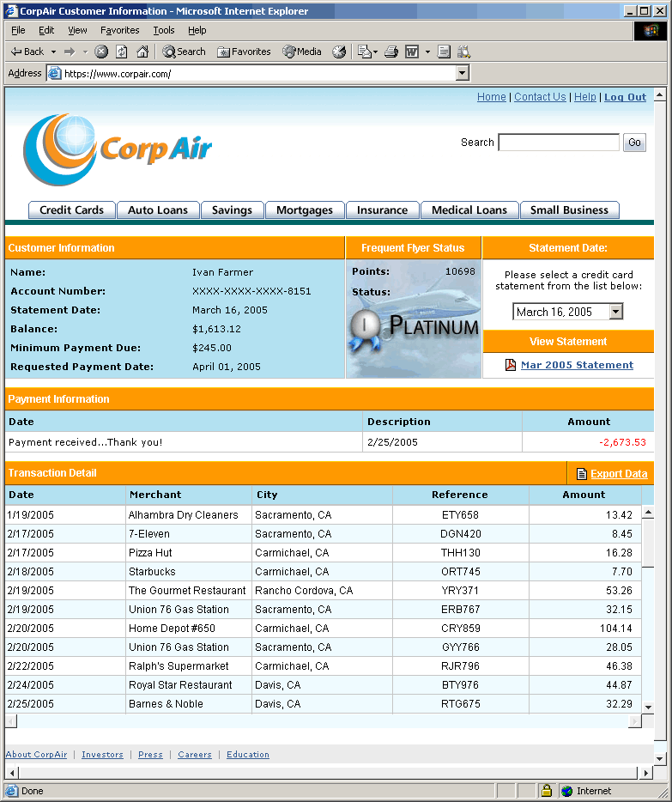672x802 pixels.
Task: Click the Mail toolbar icon
Action: coord(364,52)
